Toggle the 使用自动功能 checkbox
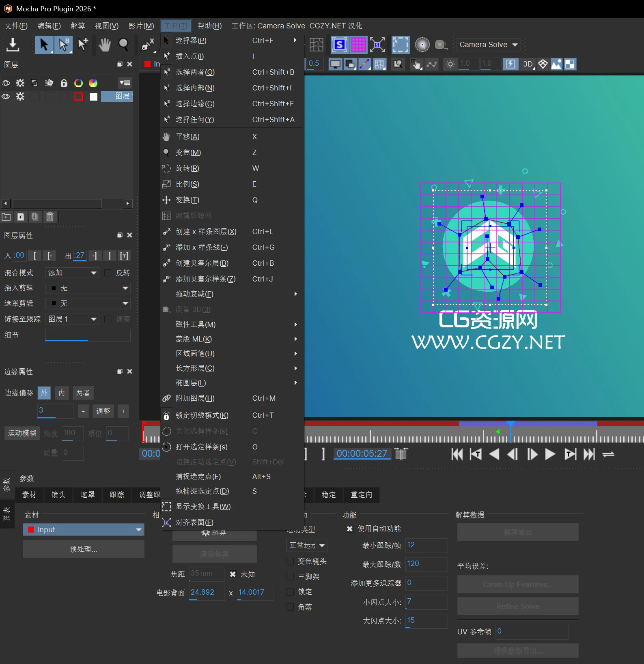This screenshot has height=664, width=644. click(x=350, y=529)
